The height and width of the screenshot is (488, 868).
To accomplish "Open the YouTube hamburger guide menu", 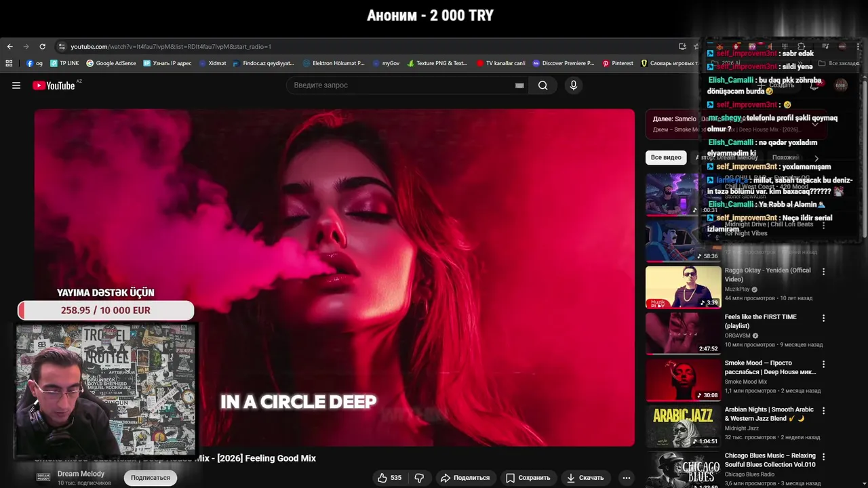I will [x=16, y=85].
